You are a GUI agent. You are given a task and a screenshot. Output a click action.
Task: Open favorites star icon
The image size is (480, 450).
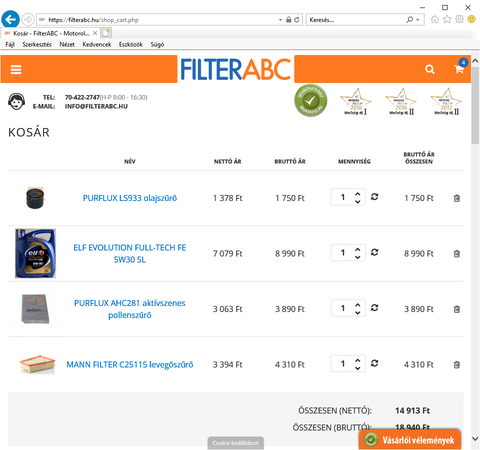(447, 19)
